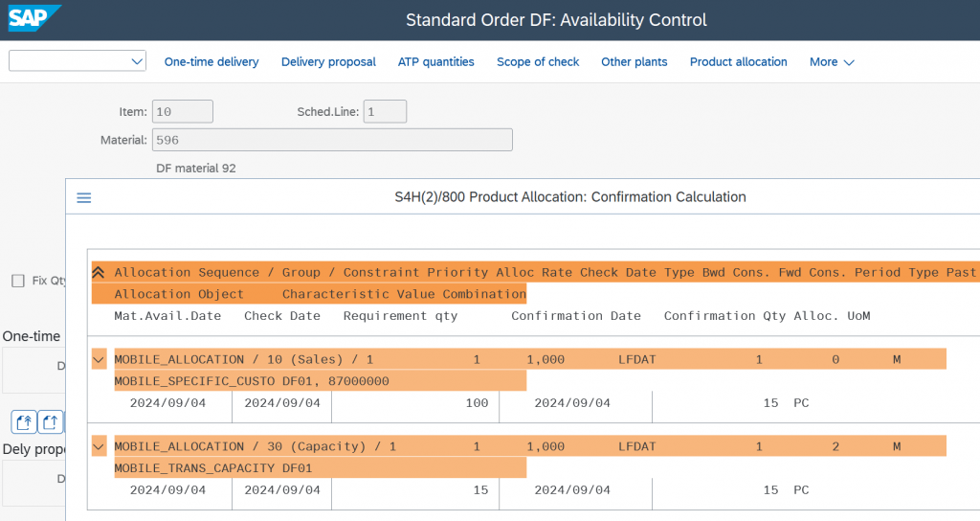Toggle the Fix Qty checkbox
This screenshot has width=980, height=521.
(18, 281)
